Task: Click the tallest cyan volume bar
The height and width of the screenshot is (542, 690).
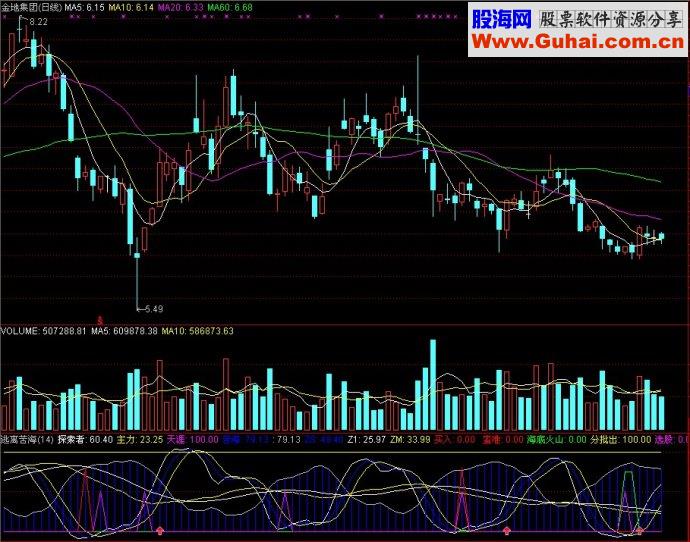Action: point(433,385)
